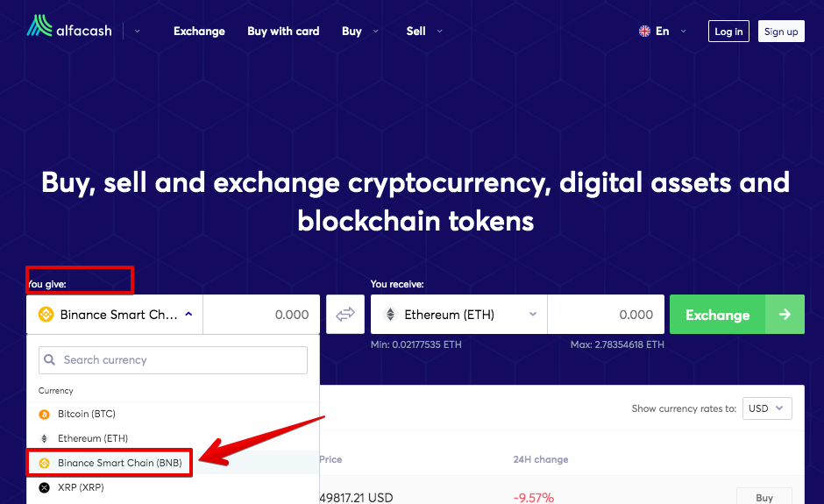The image size is (824, 504).
Task: Click the Sign up button
Action: click(781, 32)
